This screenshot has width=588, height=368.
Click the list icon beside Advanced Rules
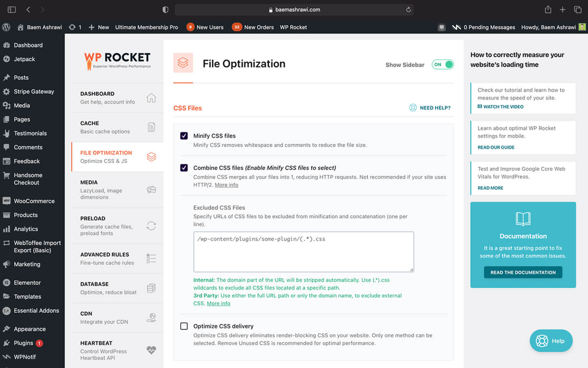(x=151, y=258)
